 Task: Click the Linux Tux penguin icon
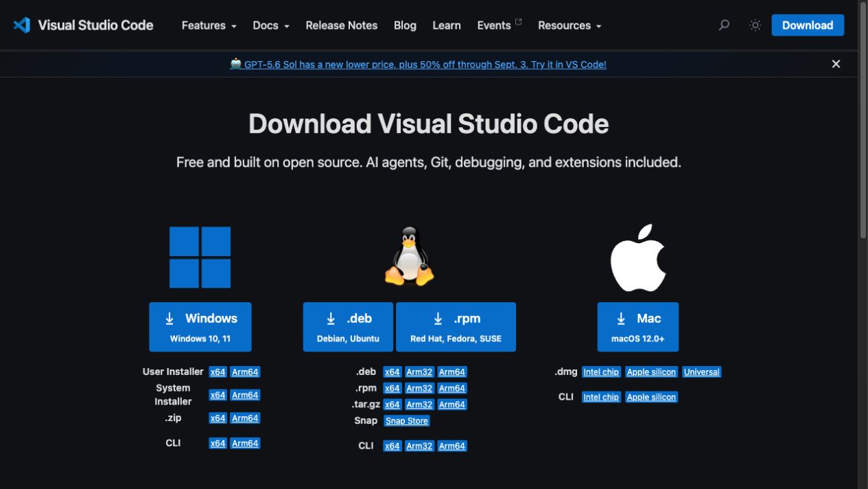tap(410, 256)
